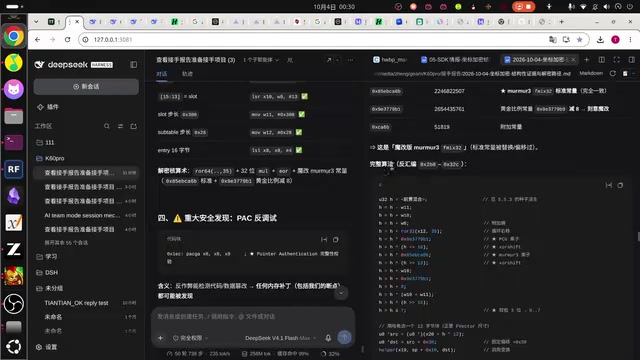Go back in Chrome browser

pyautogui.click(x=38, y=40)
